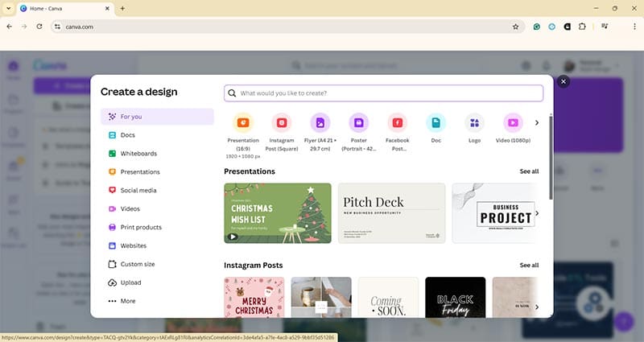Focus the 'What would you like to create?' field

(384, 93)
